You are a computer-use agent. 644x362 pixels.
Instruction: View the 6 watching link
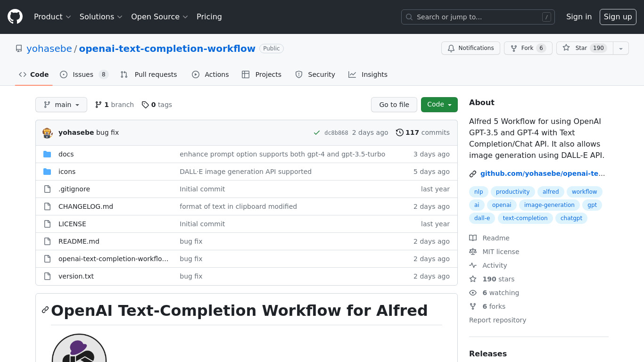pos(494,293)
